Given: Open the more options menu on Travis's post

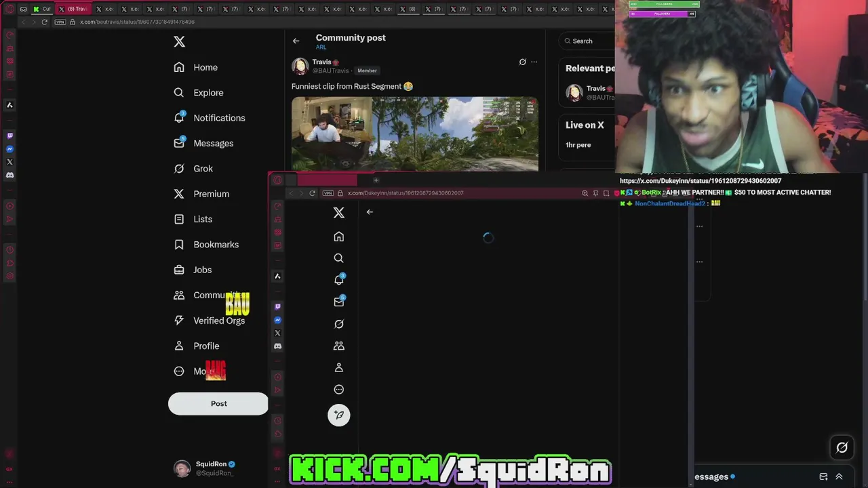Looking at the screenshot, I should coord(534,62).
